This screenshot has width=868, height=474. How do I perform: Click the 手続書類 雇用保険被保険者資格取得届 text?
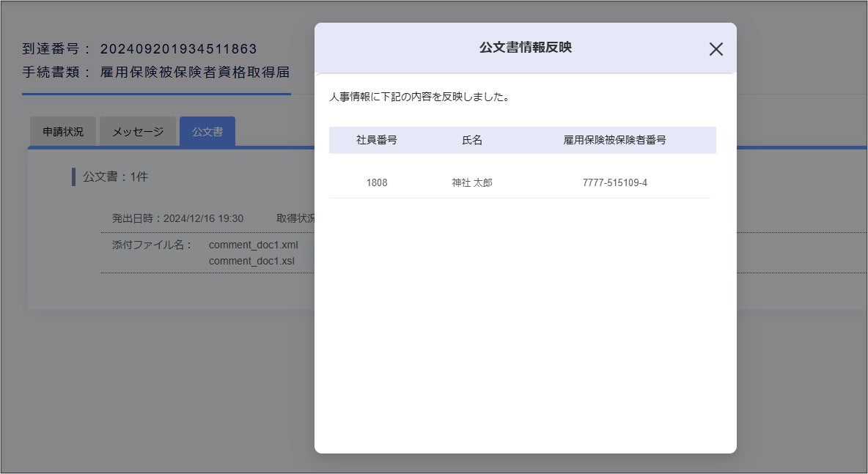pos(156,72)
